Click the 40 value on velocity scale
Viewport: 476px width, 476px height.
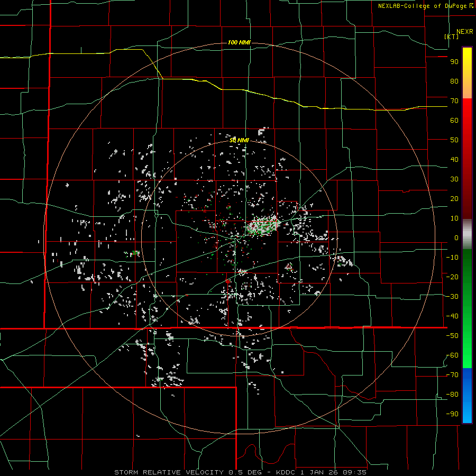(454, 160)
